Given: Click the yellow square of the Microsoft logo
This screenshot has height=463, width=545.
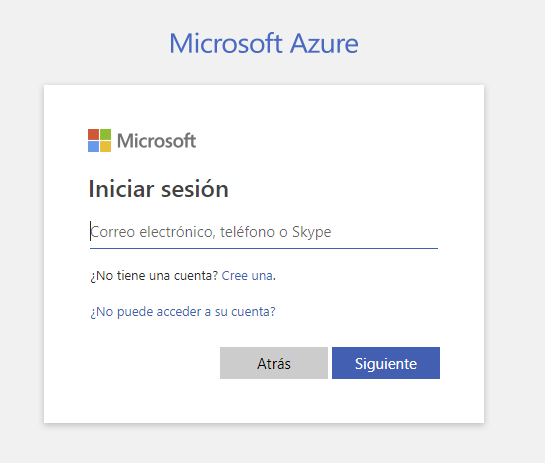Looking at the screenshot, I should click(x=106, y=147).
